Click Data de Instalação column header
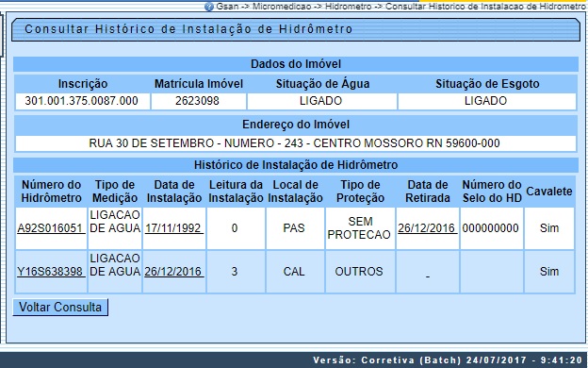Viewport: 588px width, 368px height. [174, 192]
